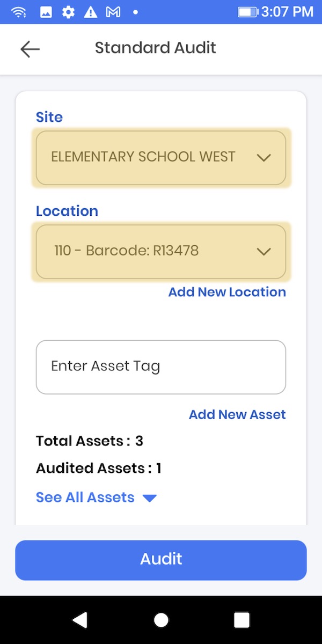Tap the settings gear status icon
This screenshot has width=322, height=644.
(x=68, y=12)
